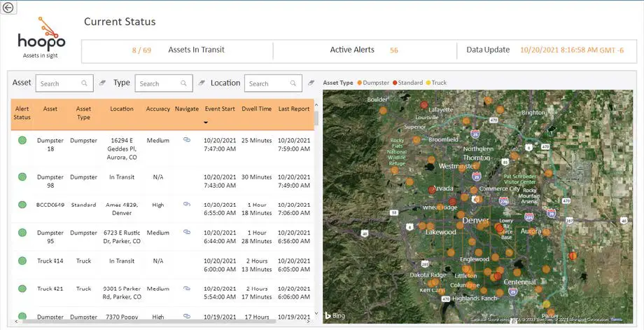
Task: Open navigate link for Dumpster 18
Action: (187, 140)
